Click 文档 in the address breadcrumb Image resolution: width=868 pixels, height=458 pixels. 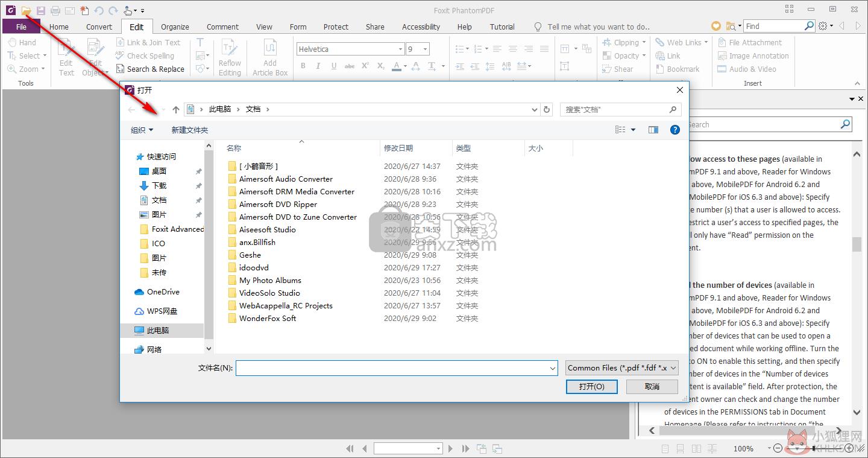253,109
